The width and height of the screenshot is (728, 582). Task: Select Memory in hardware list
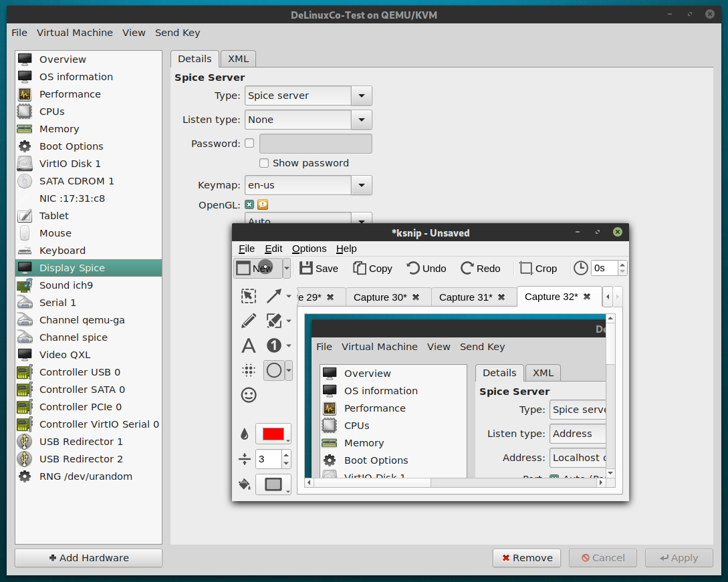(88, 129)
